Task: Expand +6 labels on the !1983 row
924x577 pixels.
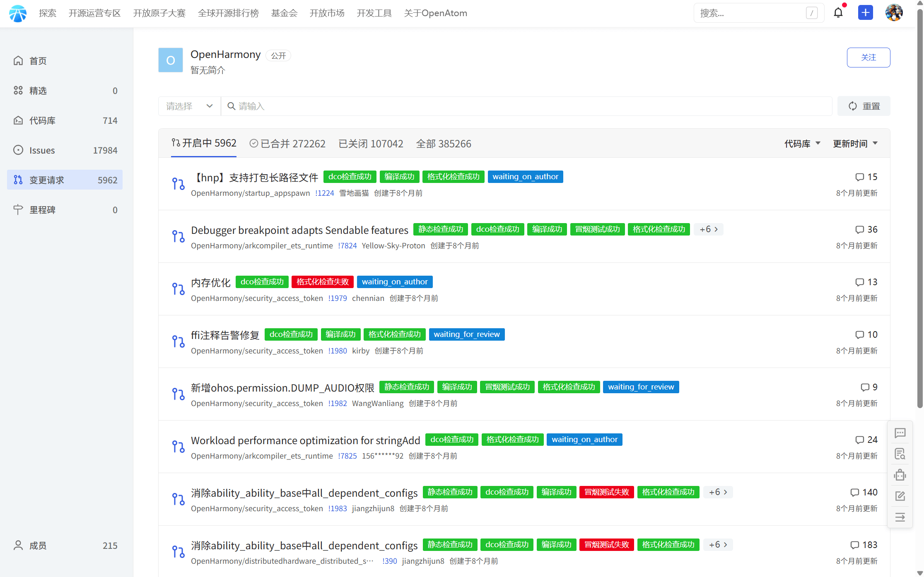Action: [x=718, y=492]
